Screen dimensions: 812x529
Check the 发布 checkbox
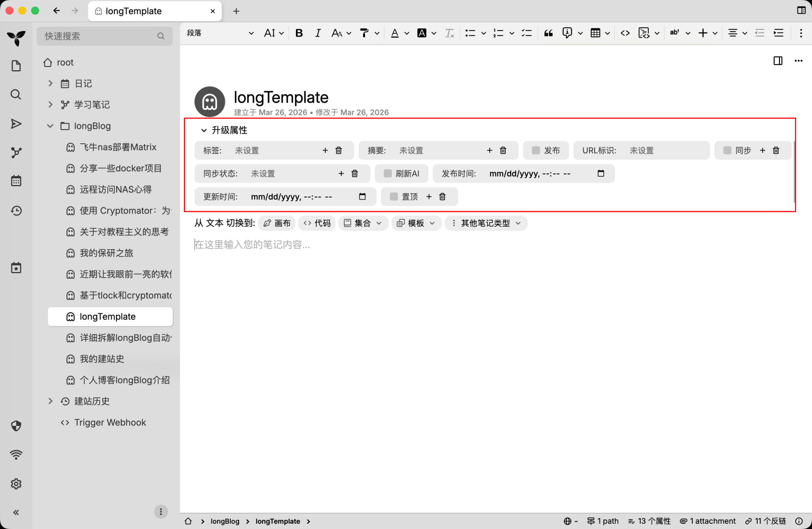[x=536, y=151]
